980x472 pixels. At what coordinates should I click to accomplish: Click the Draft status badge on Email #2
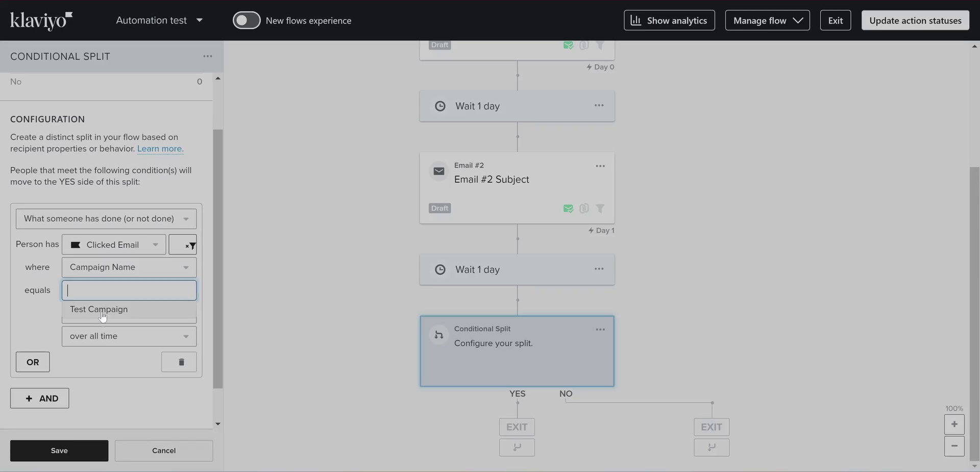coord(439,208)
